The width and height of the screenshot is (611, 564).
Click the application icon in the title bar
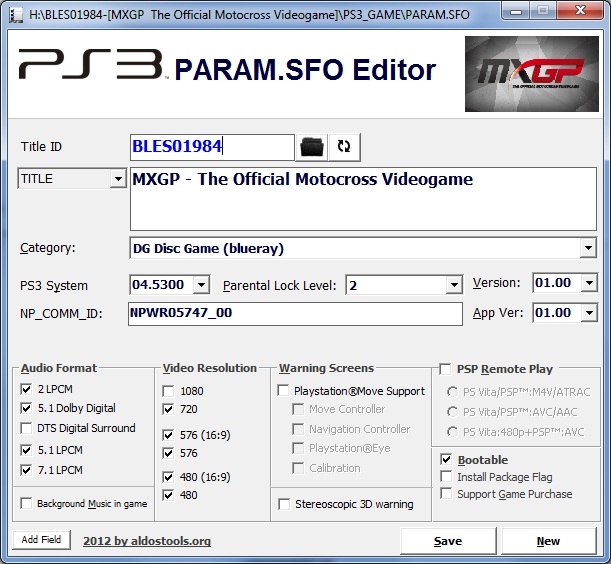click(x=16, y=15)
